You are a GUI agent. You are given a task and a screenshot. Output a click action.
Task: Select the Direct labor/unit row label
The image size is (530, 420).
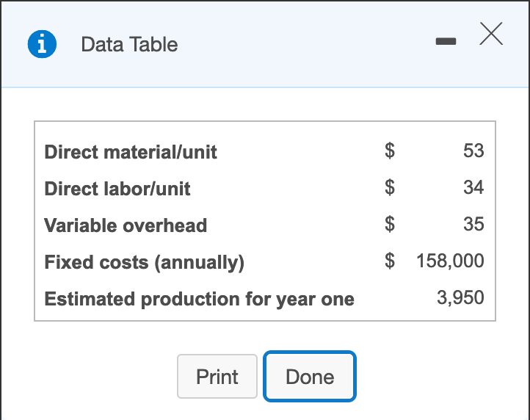click(x=117, y=189)
